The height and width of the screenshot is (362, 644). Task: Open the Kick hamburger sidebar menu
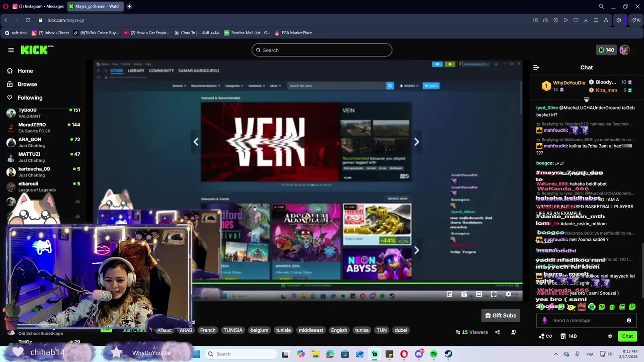tap(11, 50)
